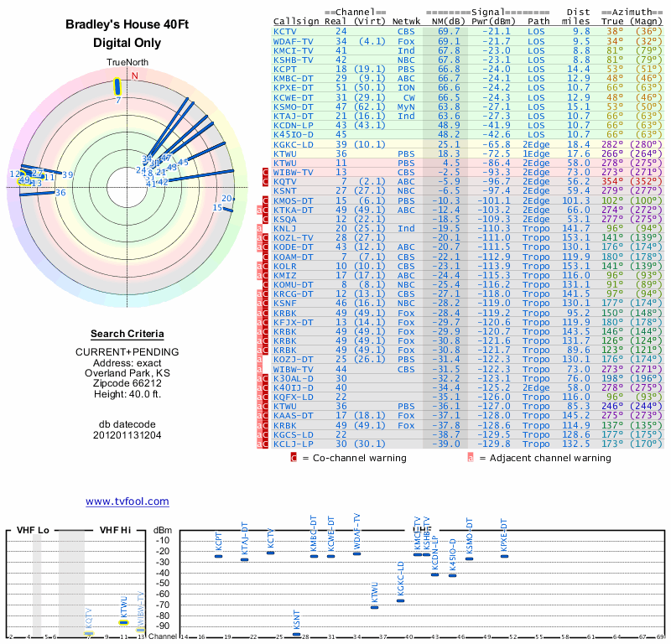Click the Zipcode 66212 text

pos(127,383)
